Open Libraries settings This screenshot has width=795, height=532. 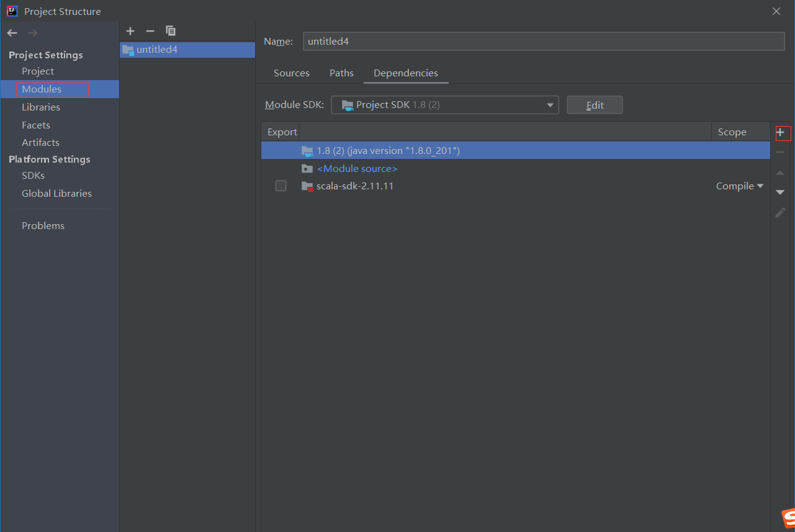[41, 107]
